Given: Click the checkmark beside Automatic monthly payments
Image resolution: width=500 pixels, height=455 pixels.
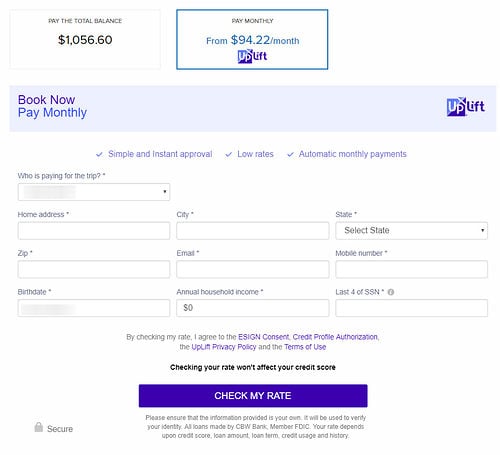Looking at the screenshot, I should (x=290, y=154).
